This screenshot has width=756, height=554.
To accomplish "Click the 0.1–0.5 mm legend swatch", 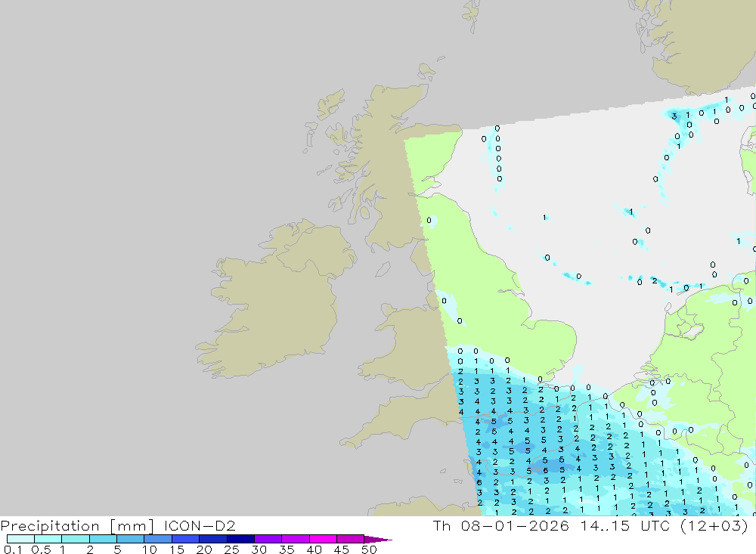I will pos(20,539).
